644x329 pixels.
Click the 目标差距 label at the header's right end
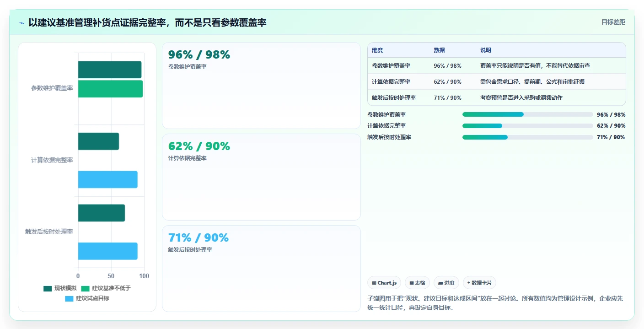point(613,22)
